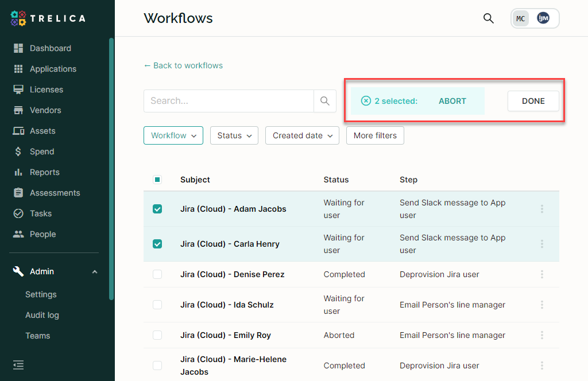Screen dimensions: 588x381
Task: Click the People icon
Action: [x=18, y=234]
